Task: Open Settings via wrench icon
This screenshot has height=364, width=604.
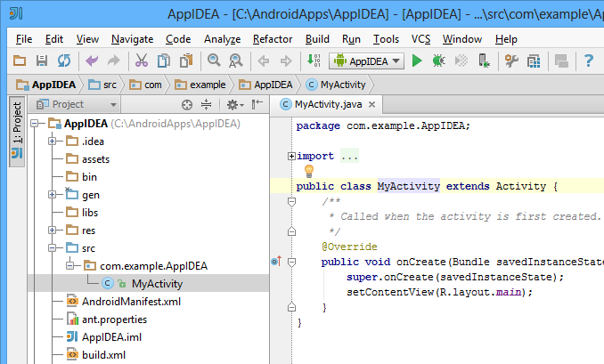Action: (x=511, y=61)
